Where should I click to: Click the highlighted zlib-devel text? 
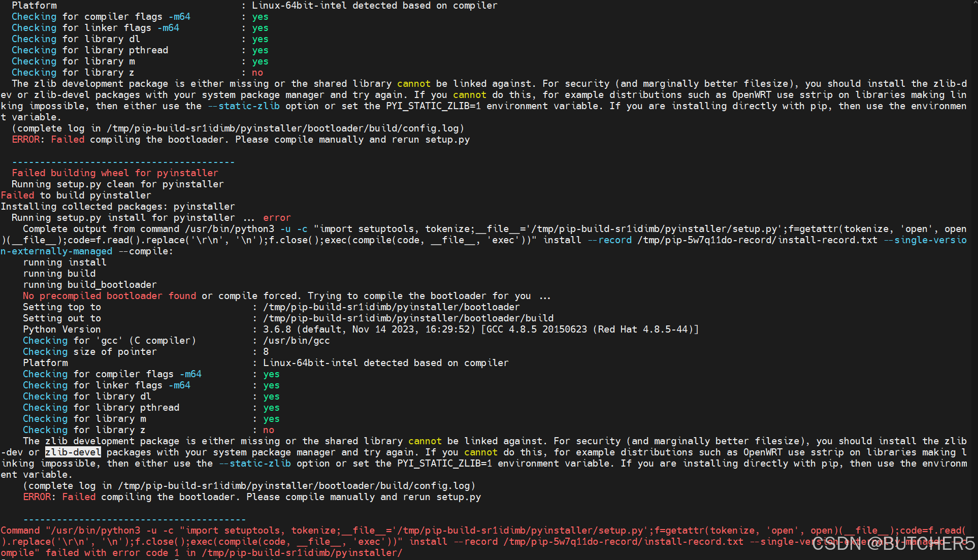(73, 452)
